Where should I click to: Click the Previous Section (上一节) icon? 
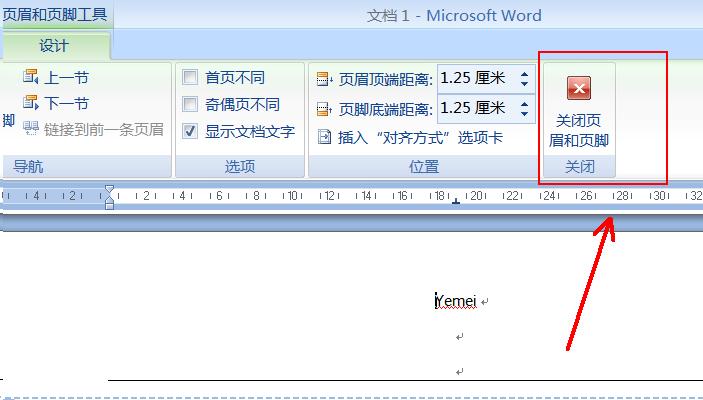[x=30, y=77]
